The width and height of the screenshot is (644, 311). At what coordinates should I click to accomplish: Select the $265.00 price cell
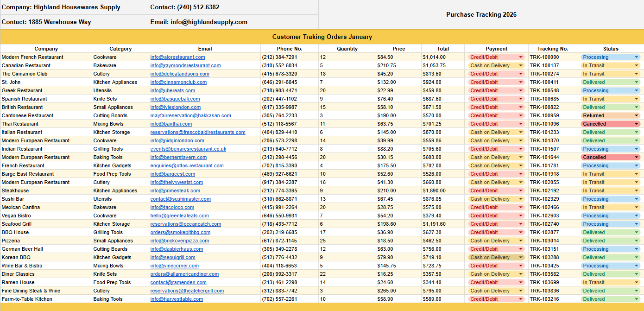(398, 291)
